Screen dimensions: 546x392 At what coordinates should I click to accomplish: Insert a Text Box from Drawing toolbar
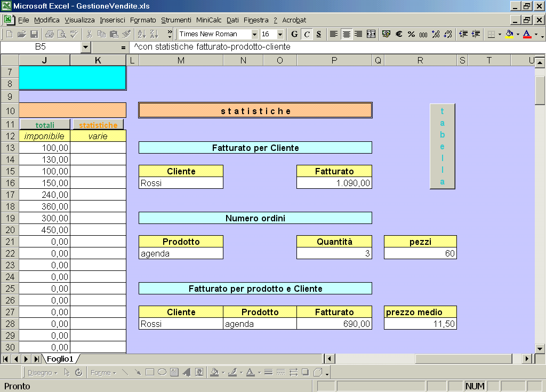pyautogui.click(x=174, y=372)
